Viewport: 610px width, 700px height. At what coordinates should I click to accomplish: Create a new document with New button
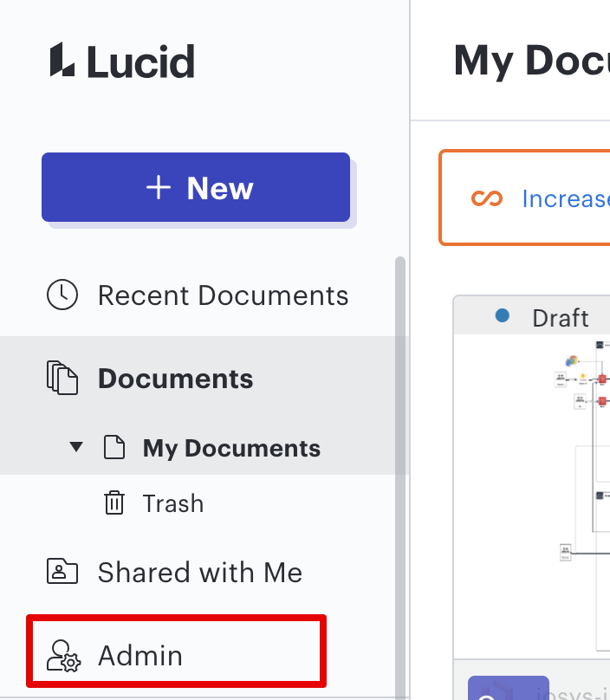(x=196, y=187)
